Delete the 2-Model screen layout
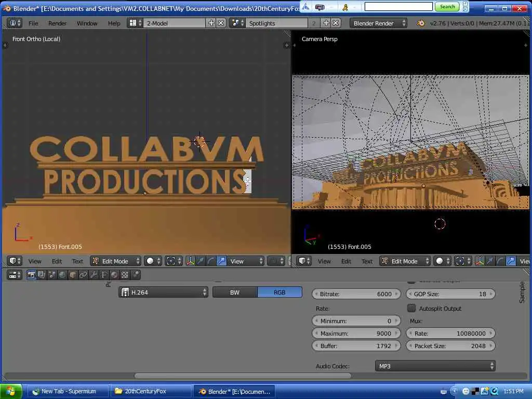 [221, 23]
